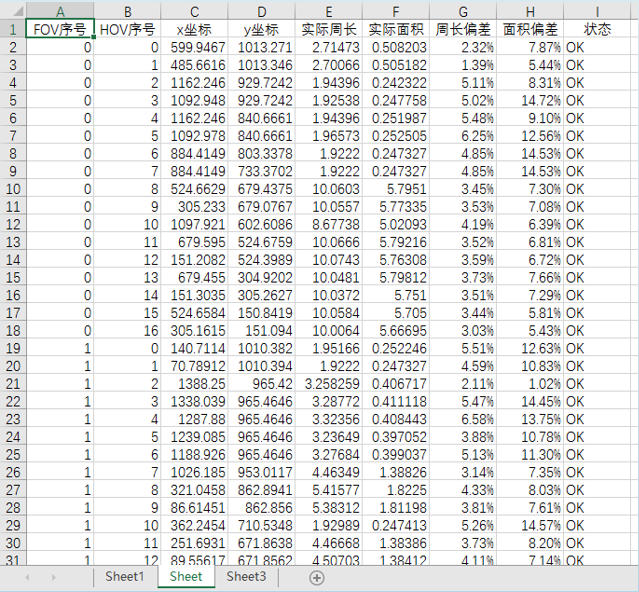The image size is (639, 592).
Task: Click cell with value 6.58%
Action: 463,419
